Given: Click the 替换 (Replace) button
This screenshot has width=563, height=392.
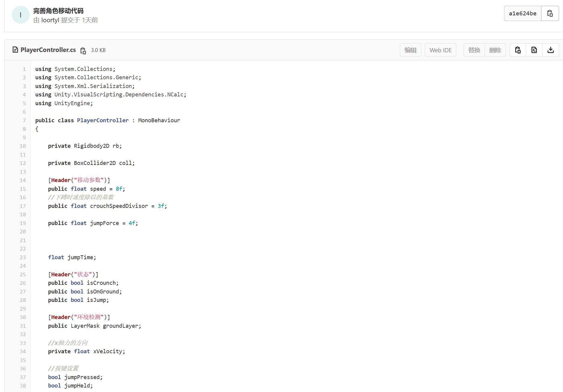Looking at the screenshot, I should click(x=474, y=50).
